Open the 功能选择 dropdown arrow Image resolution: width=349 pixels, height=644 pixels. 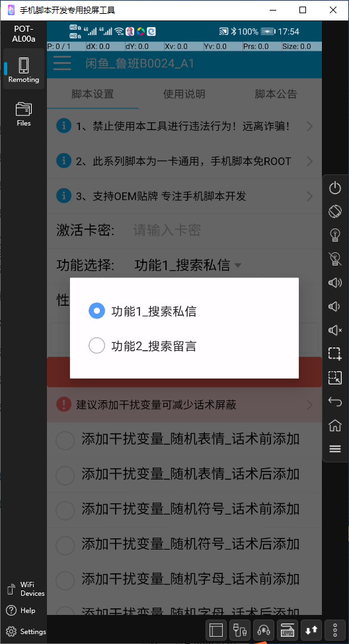pos(237,266)
